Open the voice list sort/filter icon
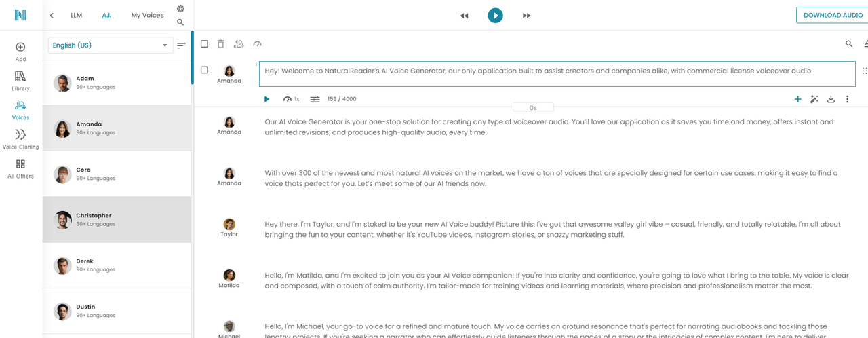 tap(181, 45)
